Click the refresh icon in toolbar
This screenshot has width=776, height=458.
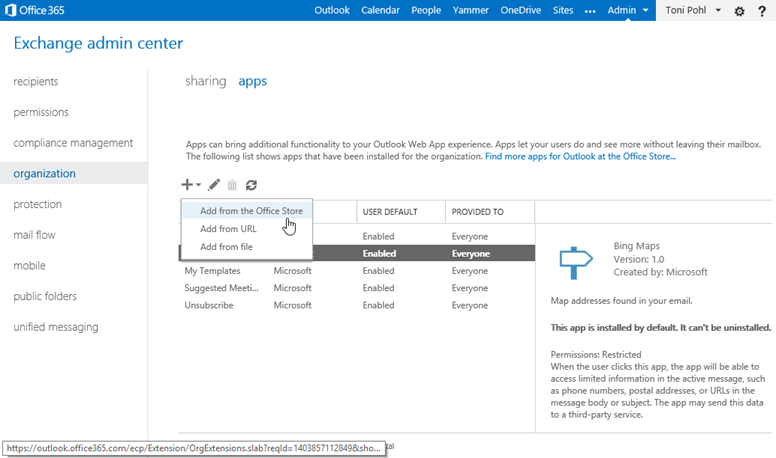coord(251,185)
